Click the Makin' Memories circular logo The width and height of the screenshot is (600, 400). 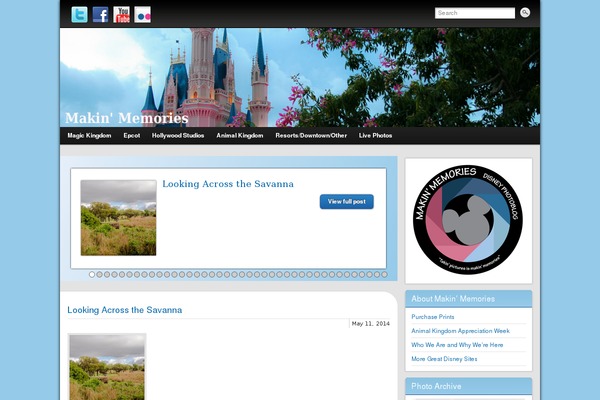[x=468, y=220]
